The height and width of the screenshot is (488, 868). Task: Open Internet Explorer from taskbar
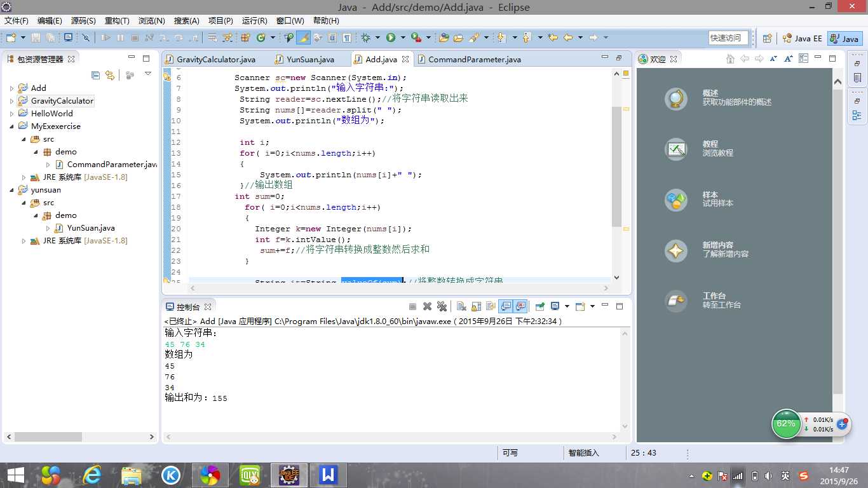click(93, 475)
